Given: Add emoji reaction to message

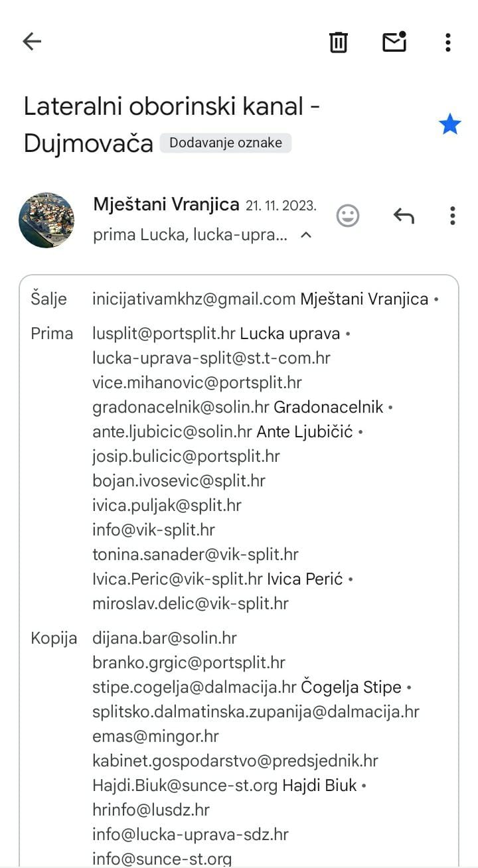Looking at the screenshot, I should 348,216.
